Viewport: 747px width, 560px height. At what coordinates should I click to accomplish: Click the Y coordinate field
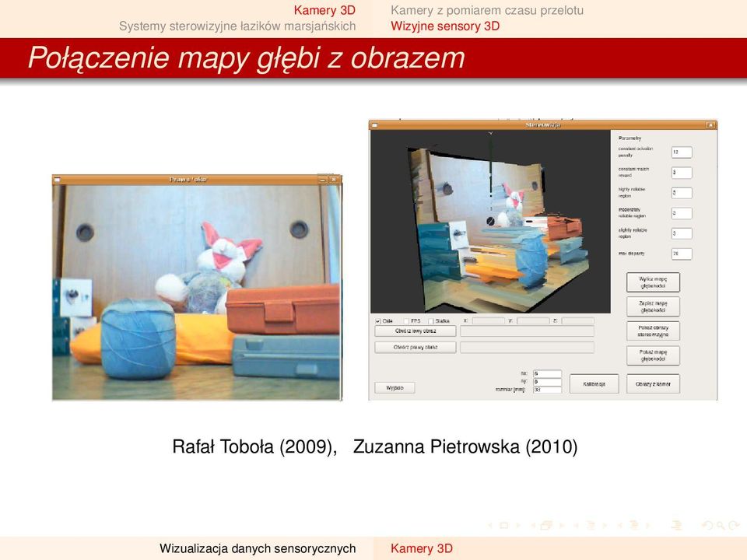[x=532, y=321]
